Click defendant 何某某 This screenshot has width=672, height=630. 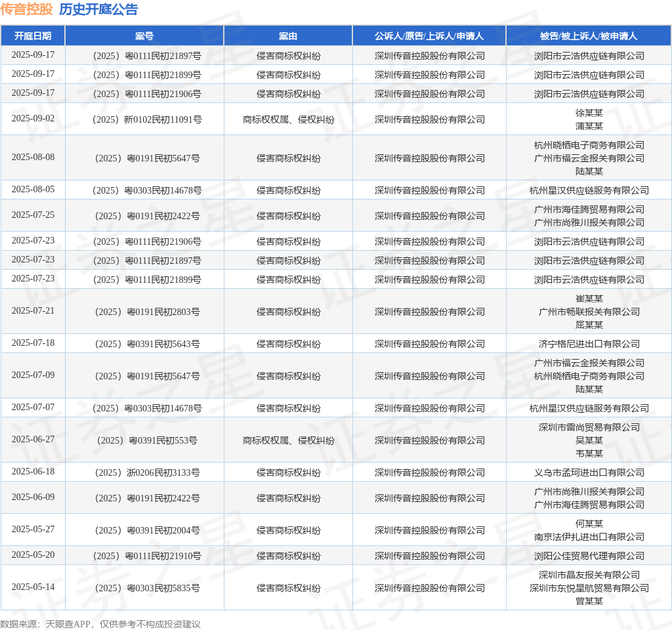click(x=589, y=524)
